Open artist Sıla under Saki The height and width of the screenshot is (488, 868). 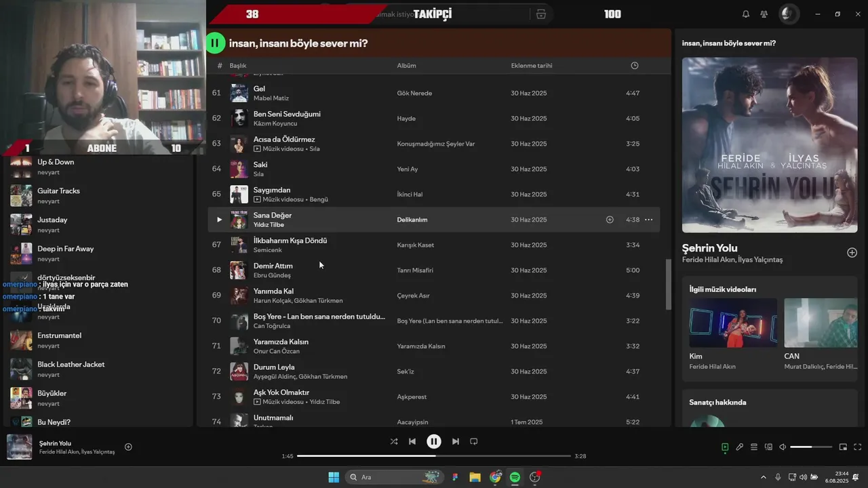(258, 174)
